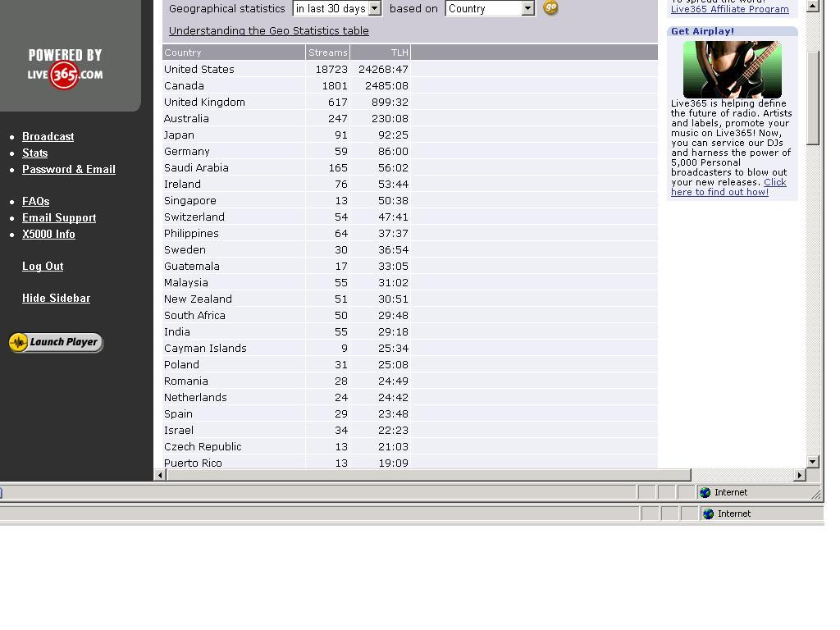
Task: Open Password & Email settings link
Action: pos(69,169)
